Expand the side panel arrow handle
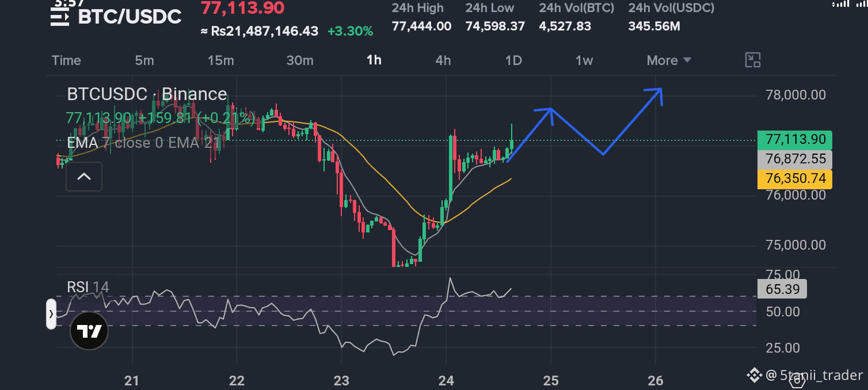Image resolution: width=868 pixels, height=390 pixels. [51, 314]
